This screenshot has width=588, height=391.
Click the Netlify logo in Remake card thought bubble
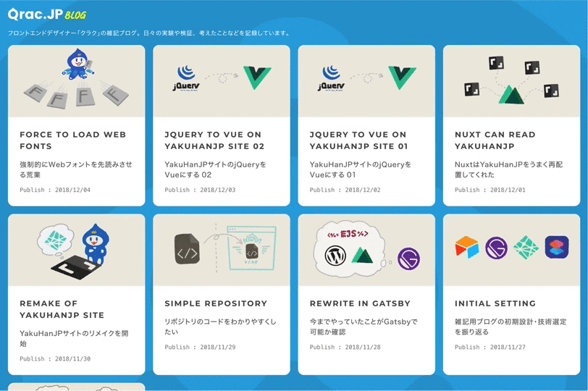point(56,239)
